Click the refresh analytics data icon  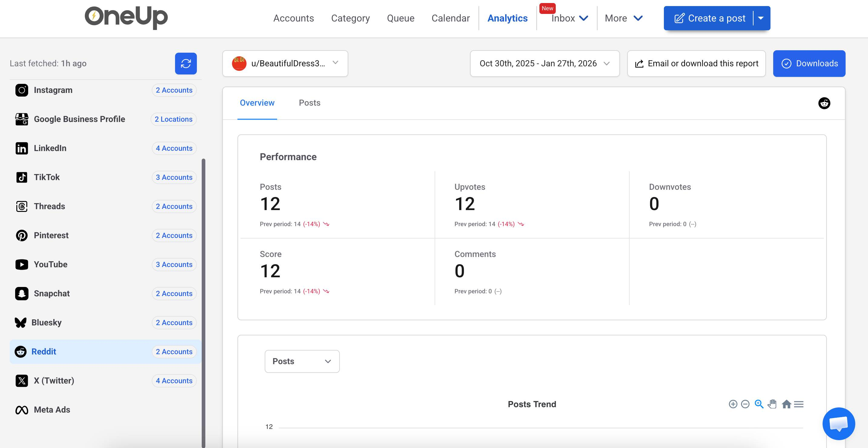tap(186, 63)
